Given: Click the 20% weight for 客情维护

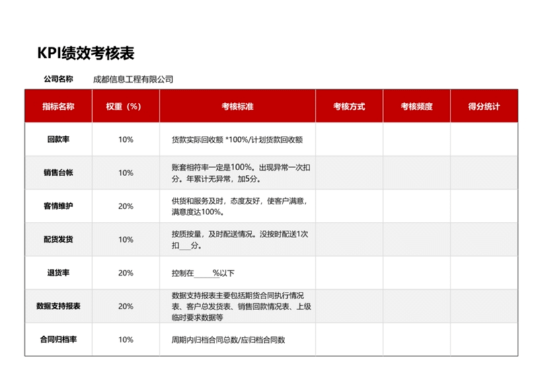Looking at the screenshot, I should coord(126,206).
